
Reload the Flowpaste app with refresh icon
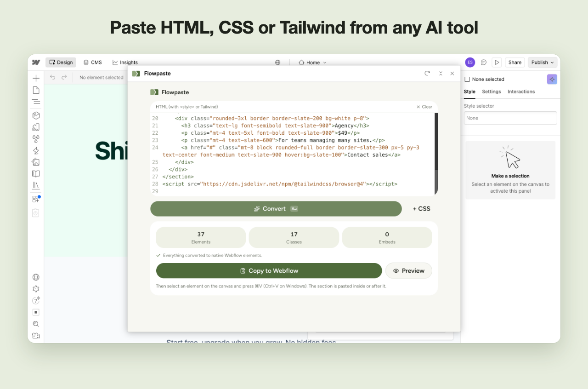click(x=427, y=73)
